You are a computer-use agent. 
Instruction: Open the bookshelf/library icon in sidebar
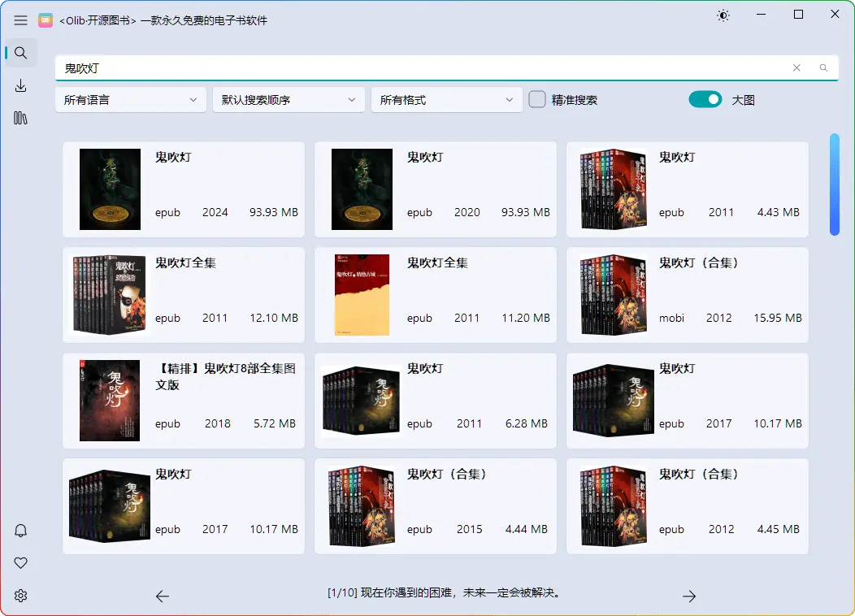(x=20, y=118)
